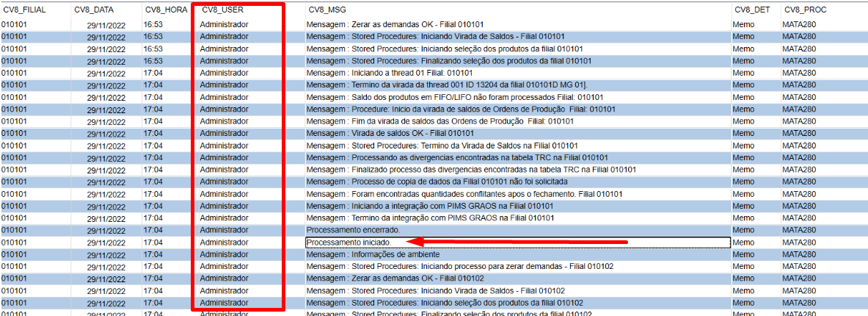Select message 'Foram encontradas quantidades conflitantes apos o fechamento'

(465, 194)
